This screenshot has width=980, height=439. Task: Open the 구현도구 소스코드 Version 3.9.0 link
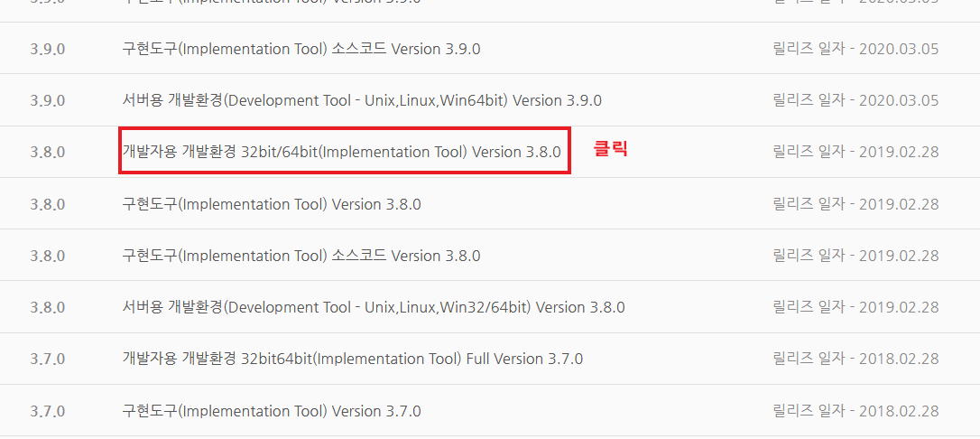(x=300, y=49)
